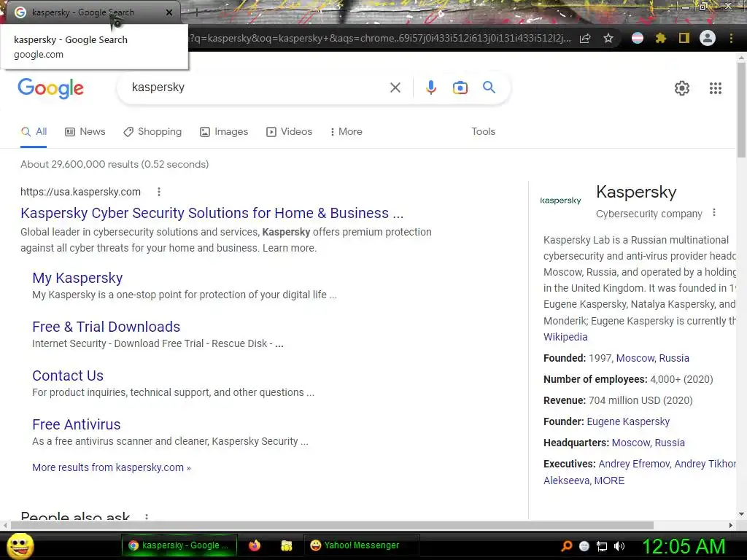The width and height of the screenshot is (747, 560).
Task: Open the Google apps grid
Action: coord(715,88)
